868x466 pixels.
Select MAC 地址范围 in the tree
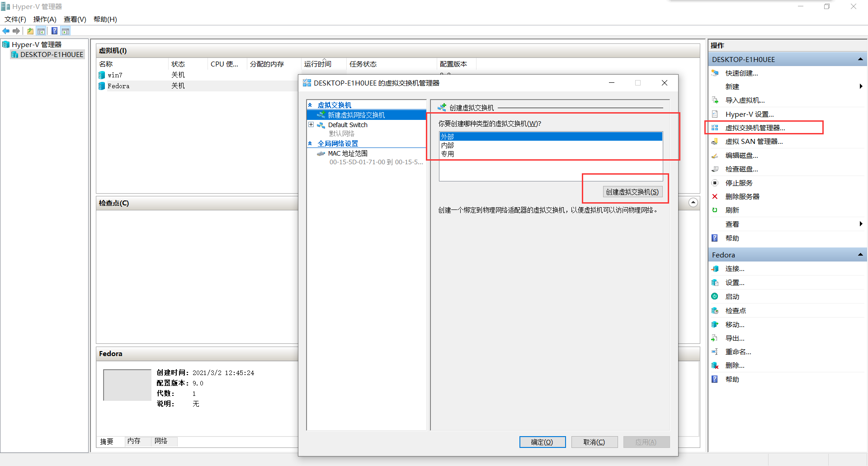click(348, 153)
